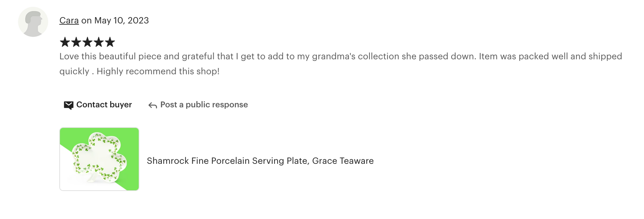This screenshot has width=644, height=219.
Task: Open Cara's profile link
Action: pos(69,20)
